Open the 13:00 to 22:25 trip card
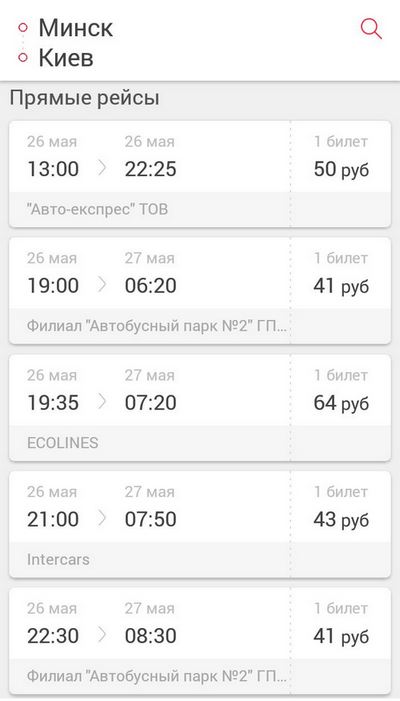Image resolution: width=400 pixels, height=701 pixels. [x=200, y=174]
